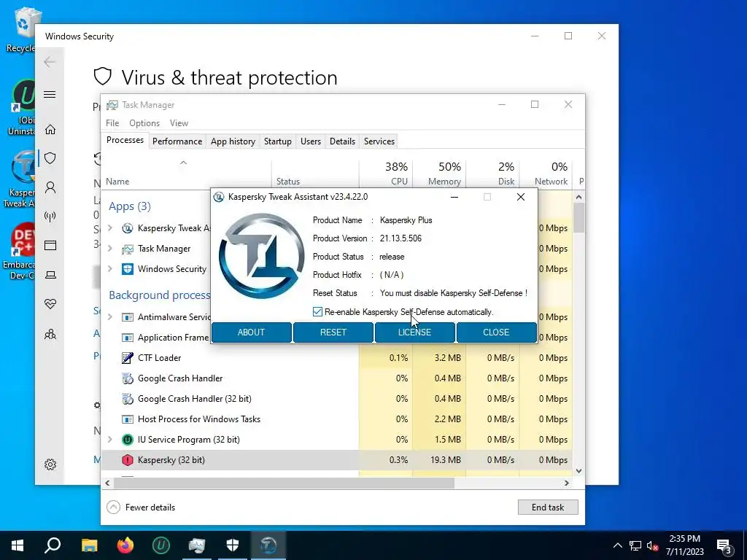
Task: Open Firewall & network protection icon in sidebar
Action: 50,217
